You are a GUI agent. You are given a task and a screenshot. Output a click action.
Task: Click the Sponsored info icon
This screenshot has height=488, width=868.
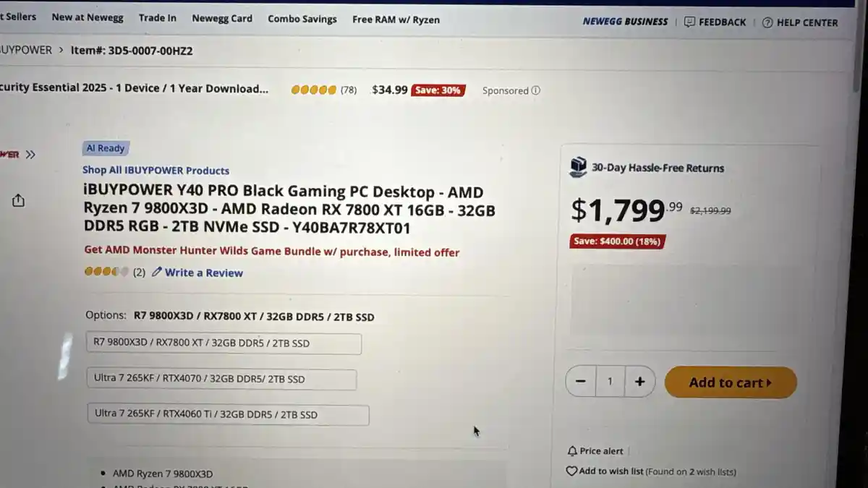click(536, 90)
